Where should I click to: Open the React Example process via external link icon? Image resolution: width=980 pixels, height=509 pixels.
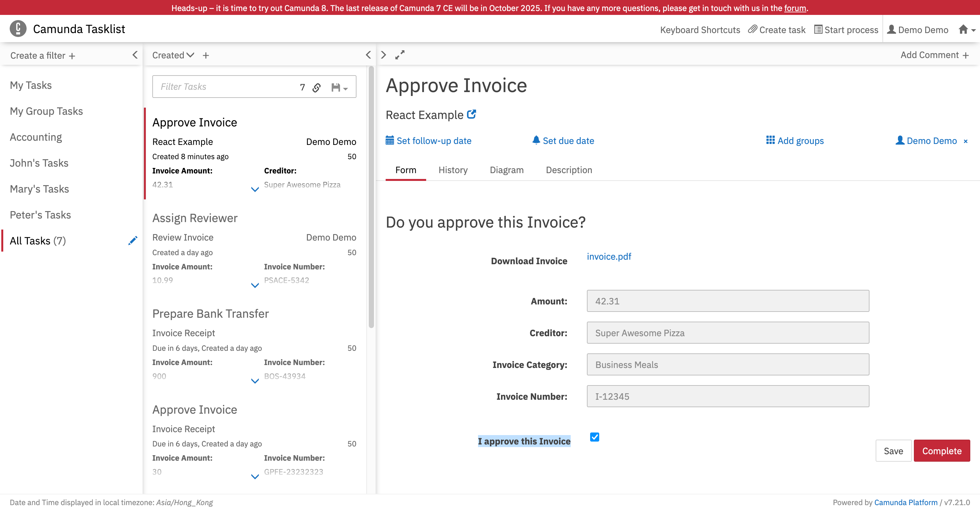point(471,114)
